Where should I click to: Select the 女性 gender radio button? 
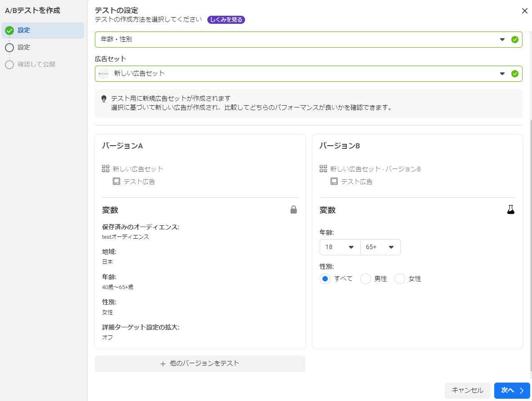click(400, 279)
